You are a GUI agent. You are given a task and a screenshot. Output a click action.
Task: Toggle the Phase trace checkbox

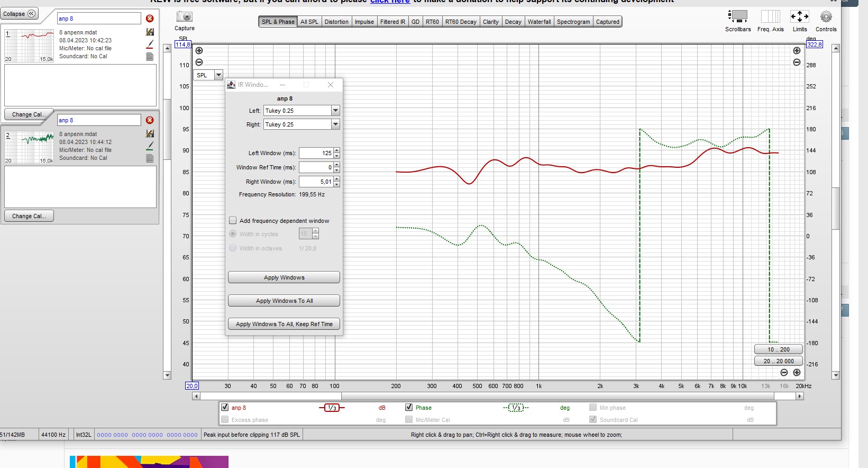click(x=409, y=407)
